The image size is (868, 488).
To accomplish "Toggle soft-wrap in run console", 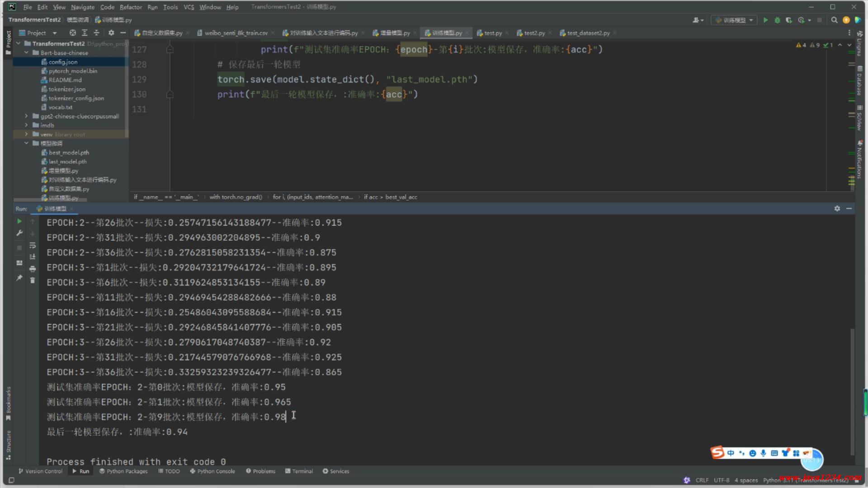I will pos(33,245).
